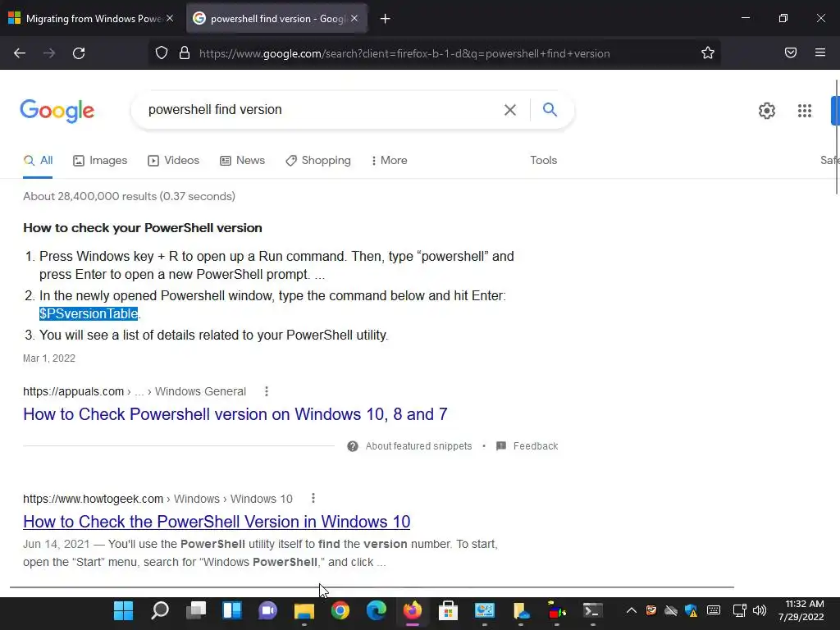Open the appuals.com result options menu

coord(267,391)
